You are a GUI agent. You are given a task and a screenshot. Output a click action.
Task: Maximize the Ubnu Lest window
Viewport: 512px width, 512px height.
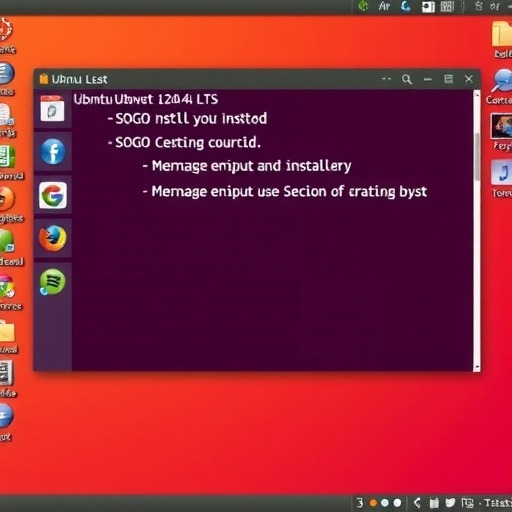click(x=448, y=79)
